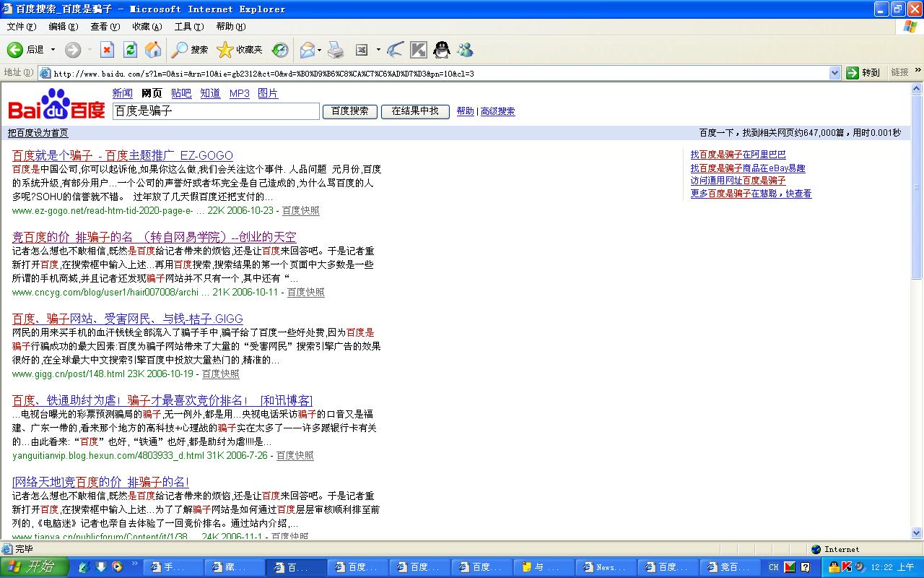This screenshot has height=578, width=924.
Task: Click the Baidu logo
Action: click(56, 105)
